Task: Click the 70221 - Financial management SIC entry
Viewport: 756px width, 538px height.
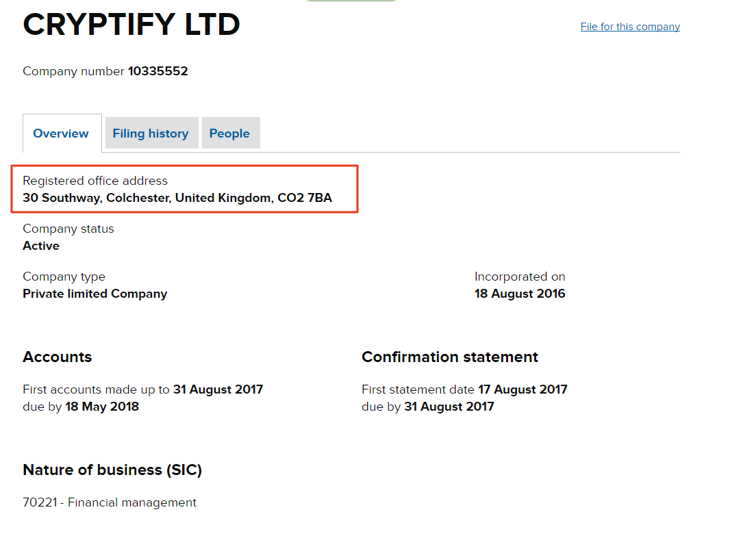Action: click(110, 502)
